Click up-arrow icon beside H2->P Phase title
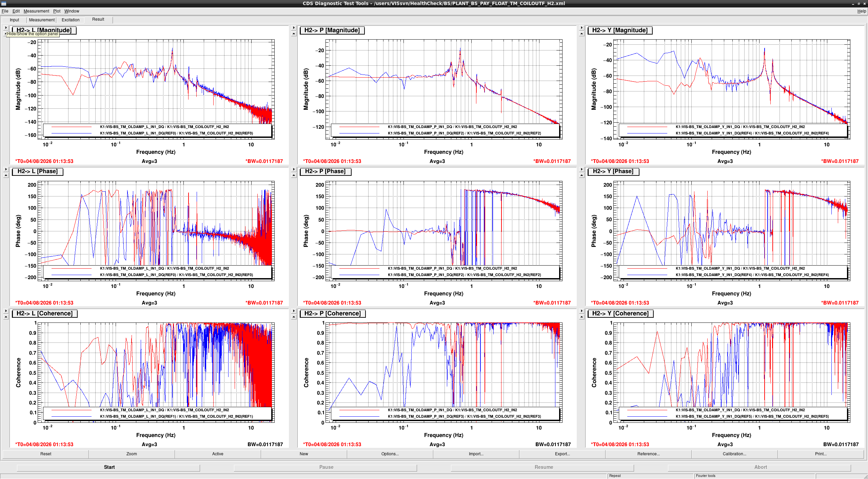868x479 pixels. point(294,175)
